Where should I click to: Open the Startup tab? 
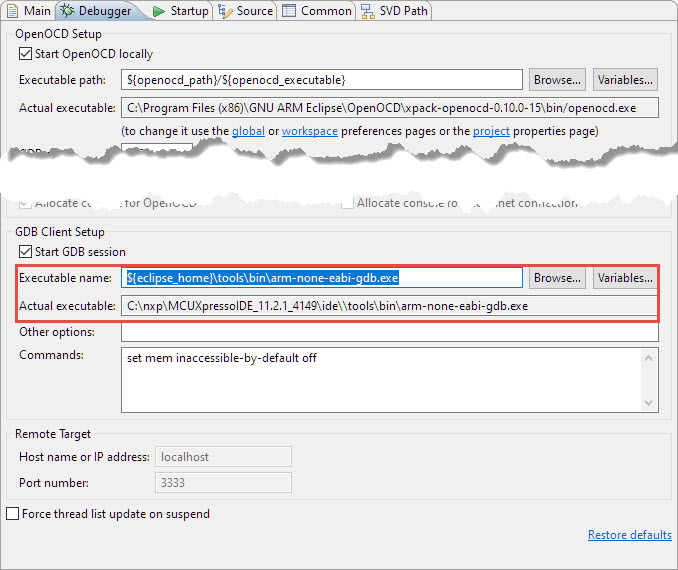pos(181,11)
